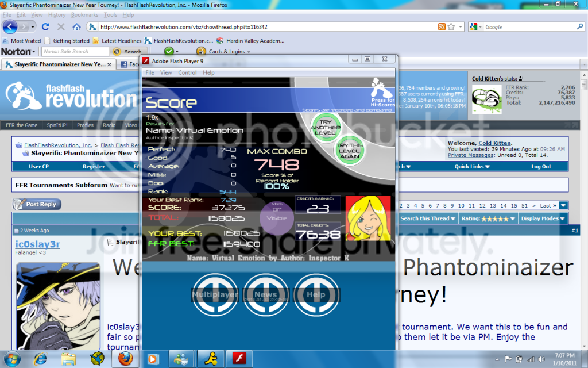Click the Try This Level Again button
This screenshot has width=588, height=368.
(349, 151)
